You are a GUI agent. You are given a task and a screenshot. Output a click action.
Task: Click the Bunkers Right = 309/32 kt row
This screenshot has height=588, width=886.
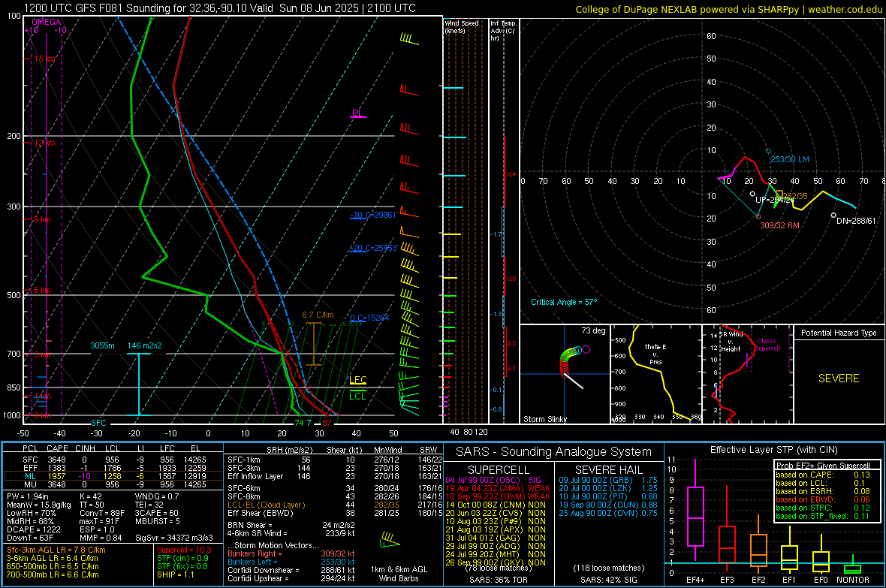click(291, 553)
